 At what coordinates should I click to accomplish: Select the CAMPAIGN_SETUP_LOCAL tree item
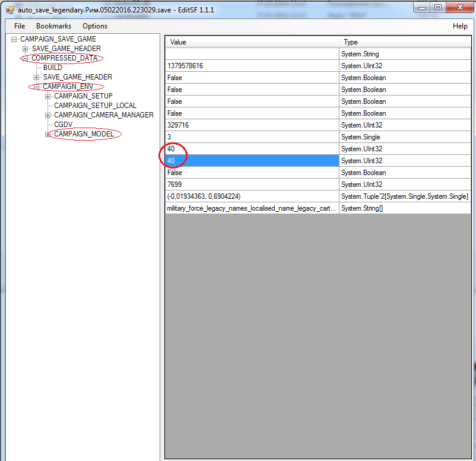[95, 106]
